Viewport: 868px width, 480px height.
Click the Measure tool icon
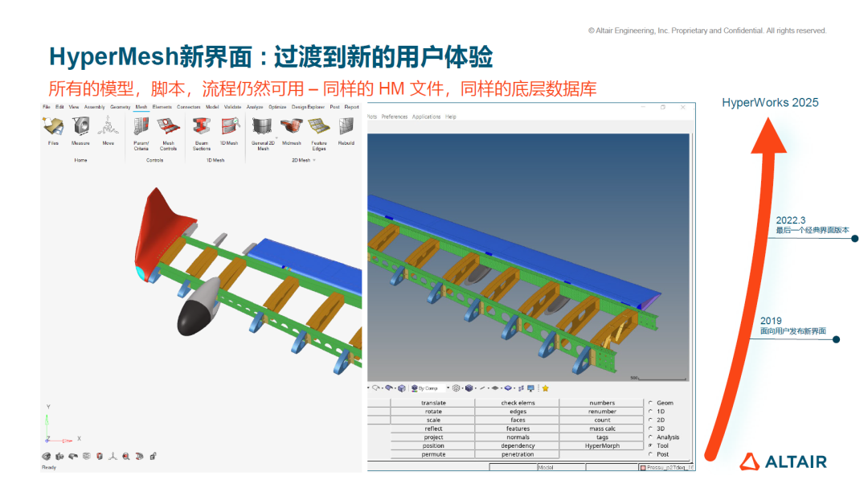point(80,128)
